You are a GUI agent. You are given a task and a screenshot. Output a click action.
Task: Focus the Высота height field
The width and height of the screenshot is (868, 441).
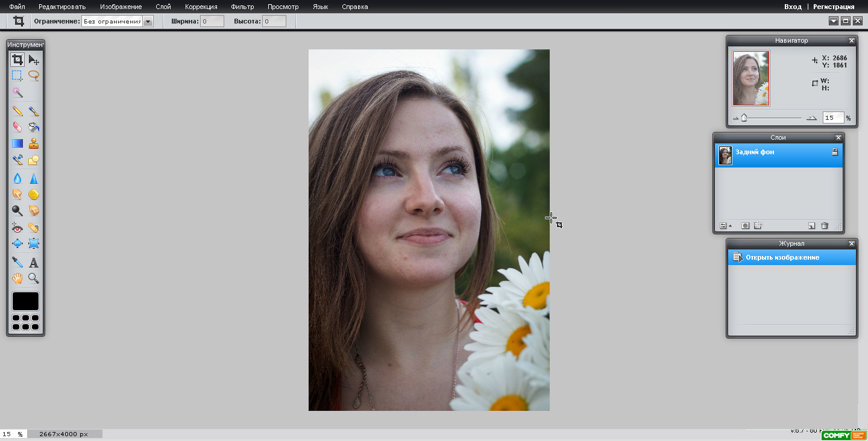[x=274, y=21]
